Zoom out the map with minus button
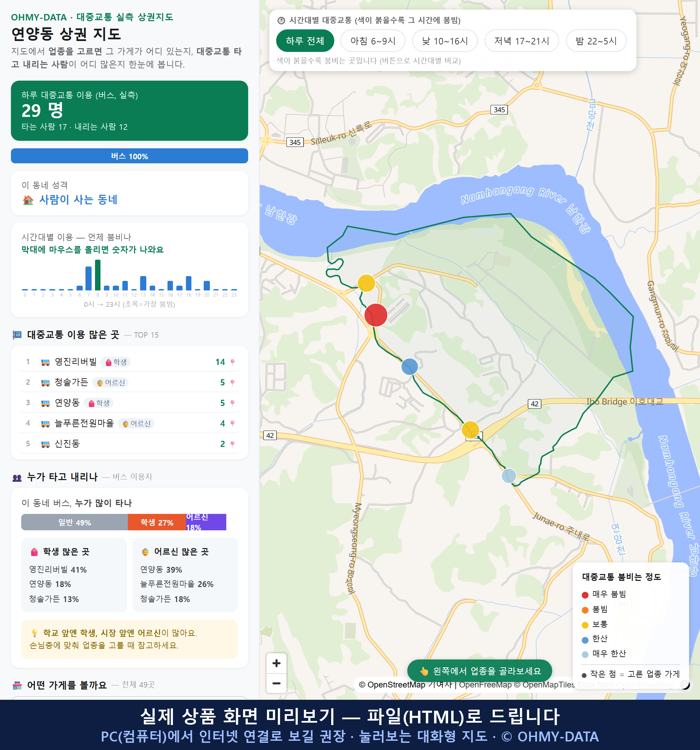 click(276, 683)
